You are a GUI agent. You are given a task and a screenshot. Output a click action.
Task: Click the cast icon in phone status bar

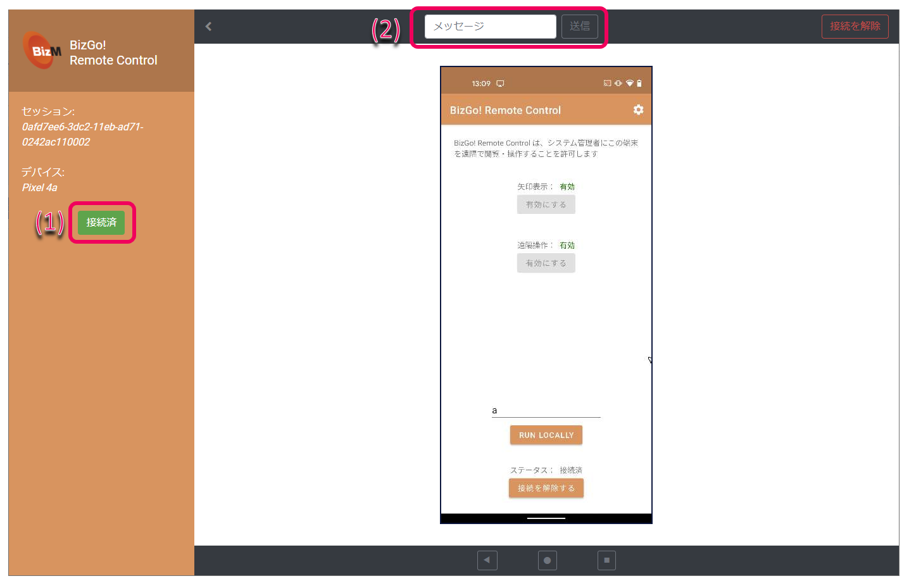(607, 84)
